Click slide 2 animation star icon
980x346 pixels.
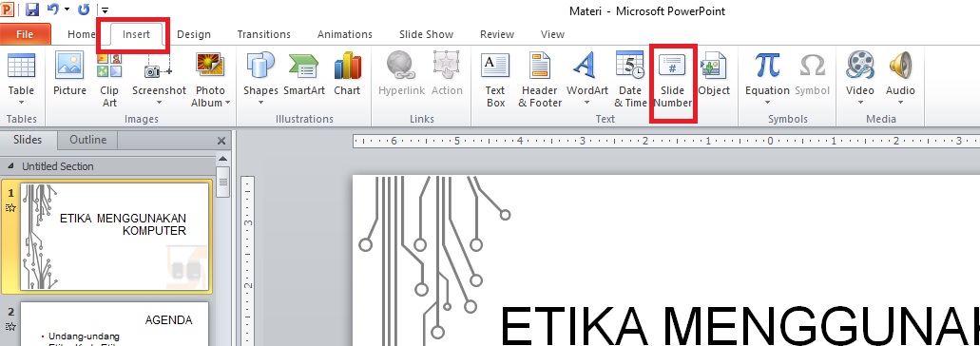coord(10,326)
